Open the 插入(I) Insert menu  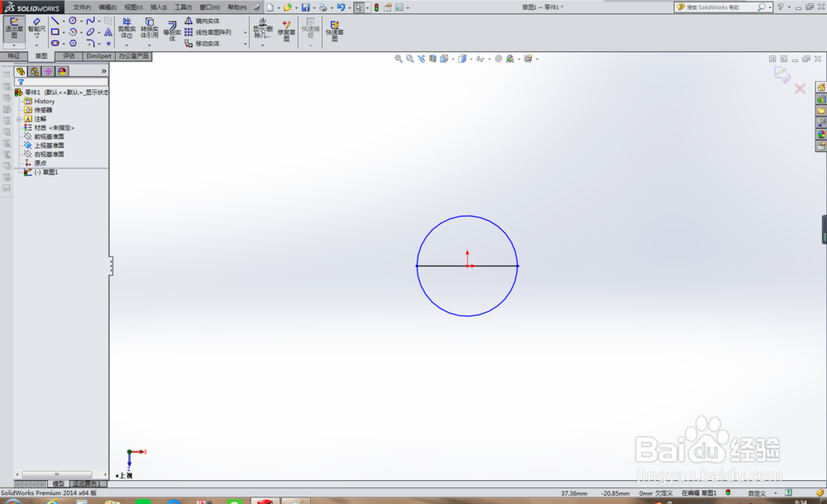point(158,7)
